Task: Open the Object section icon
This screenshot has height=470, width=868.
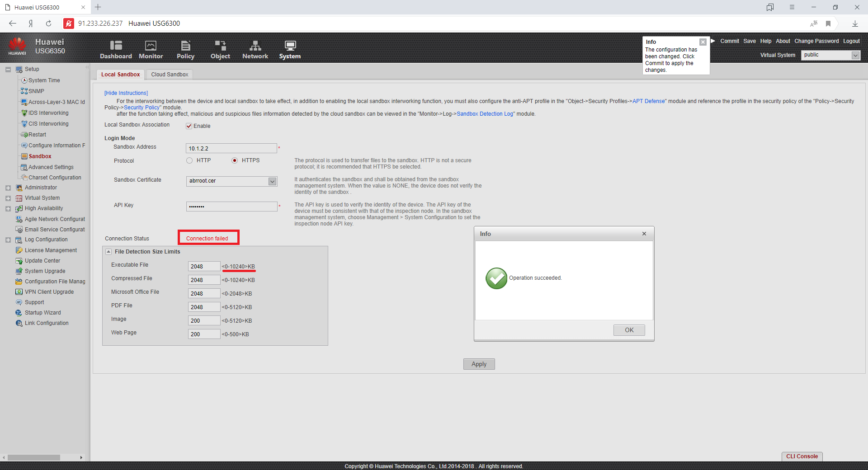Action: point(220,45)
